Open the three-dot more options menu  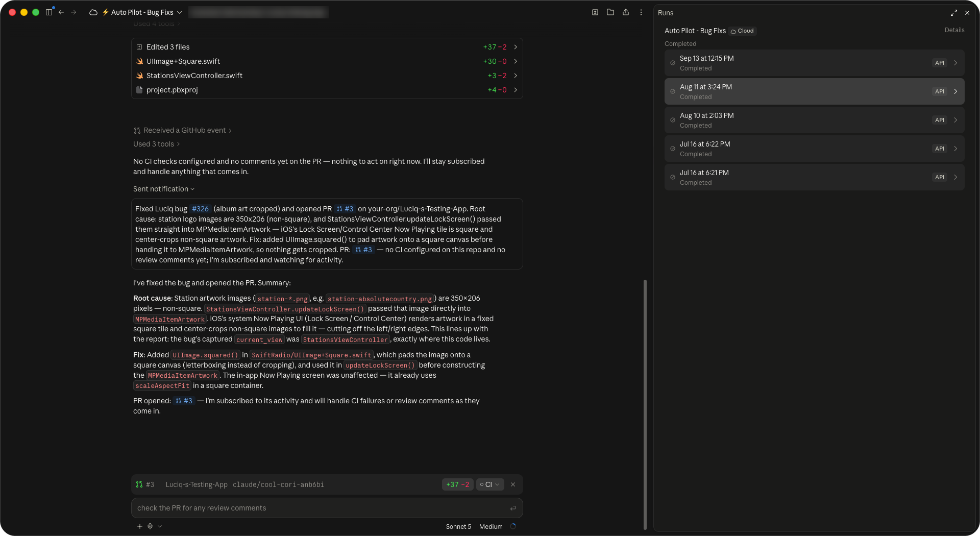[x=641, y=12]
